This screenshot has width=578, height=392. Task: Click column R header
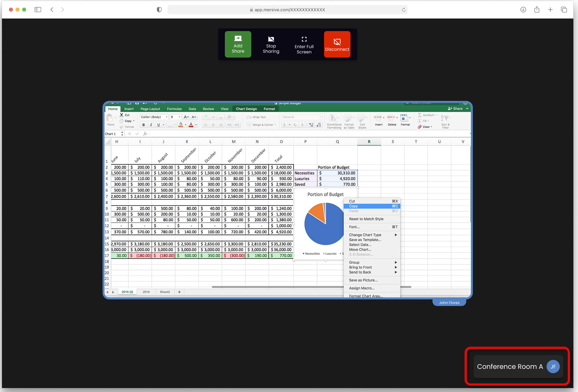coord(369,142)
